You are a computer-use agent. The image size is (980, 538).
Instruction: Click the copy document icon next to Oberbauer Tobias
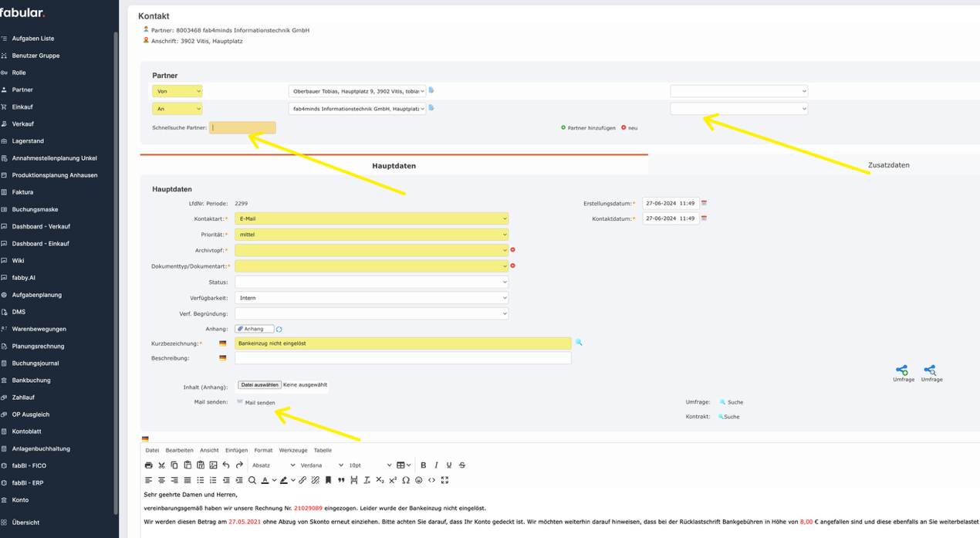(431, 90)
